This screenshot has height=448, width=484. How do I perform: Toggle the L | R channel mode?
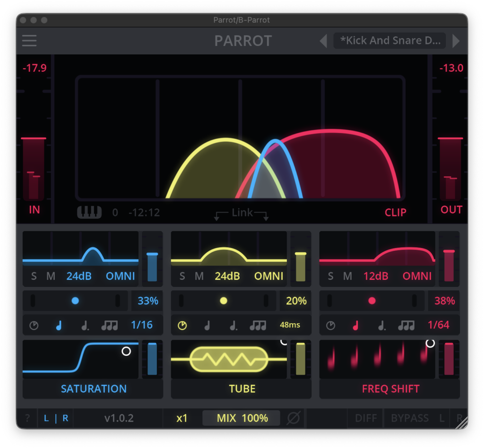tap(56, 418)
